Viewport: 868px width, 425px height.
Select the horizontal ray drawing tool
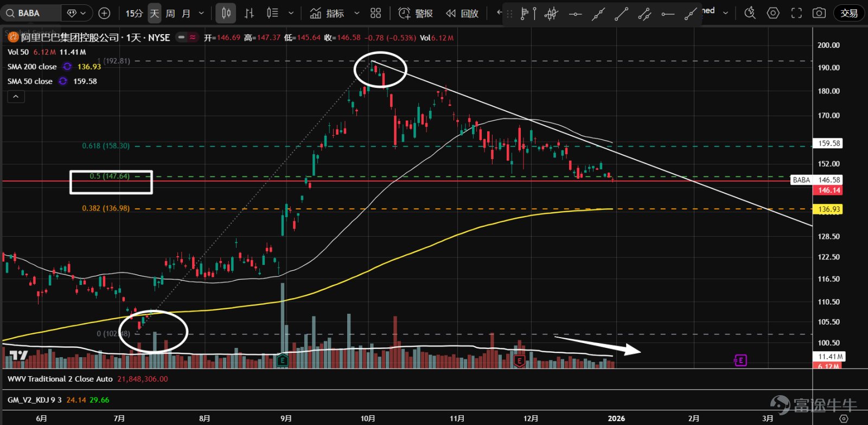(x=668, y=14)
